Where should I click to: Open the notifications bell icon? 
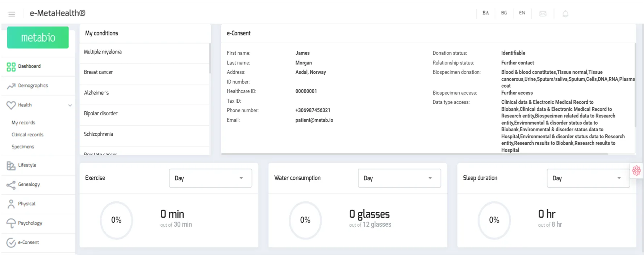pos(565,14)
